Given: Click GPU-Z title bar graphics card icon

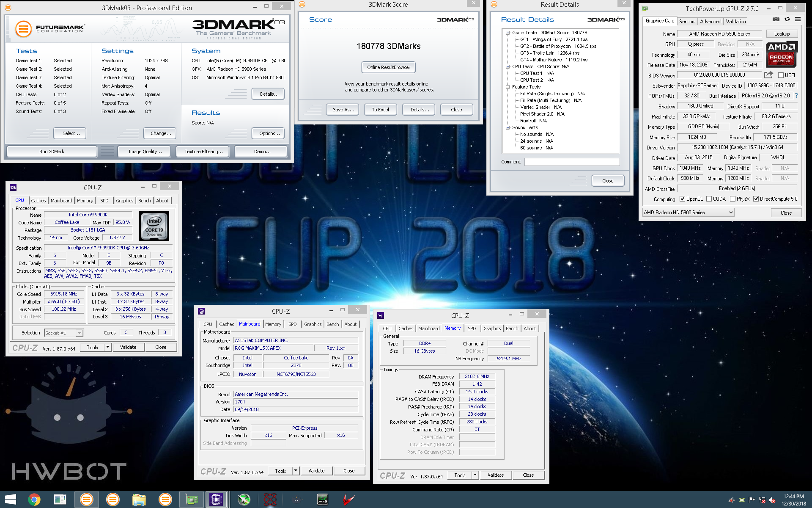Looking at the screenshot, I should (x=645, y=8).
